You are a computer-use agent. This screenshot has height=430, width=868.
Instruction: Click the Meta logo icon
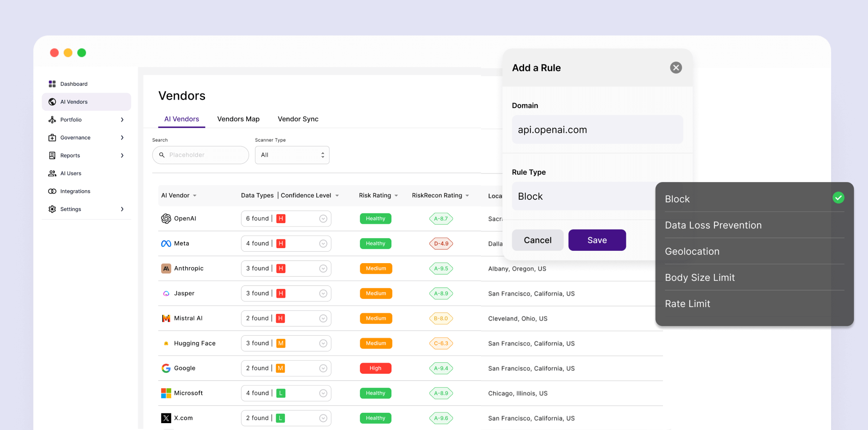(166, 244)
